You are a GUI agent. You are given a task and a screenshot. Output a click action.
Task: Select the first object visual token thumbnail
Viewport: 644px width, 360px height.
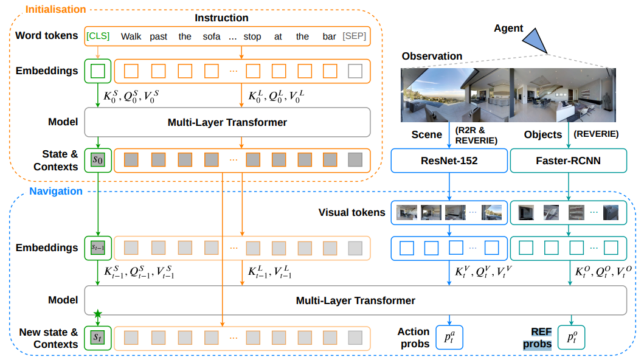[524, 212]
